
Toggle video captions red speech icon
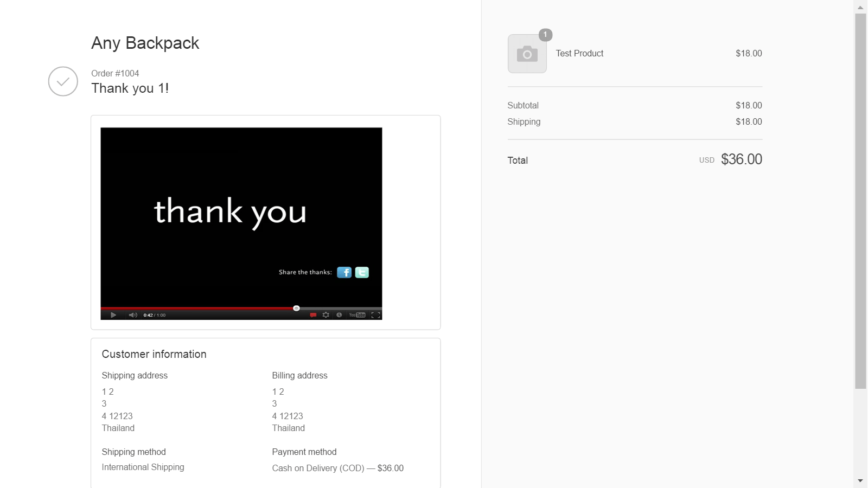tap(313, 315)
